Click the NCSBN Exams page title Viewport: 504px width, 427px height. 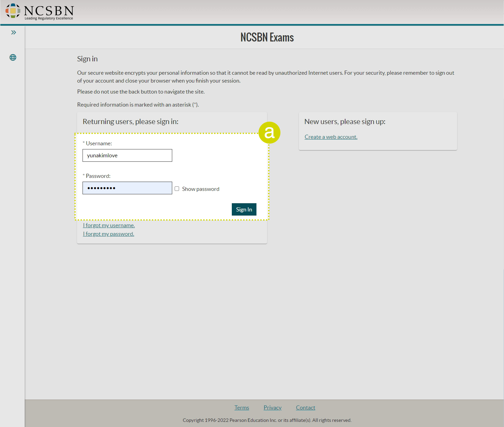[x=267, y=37]
